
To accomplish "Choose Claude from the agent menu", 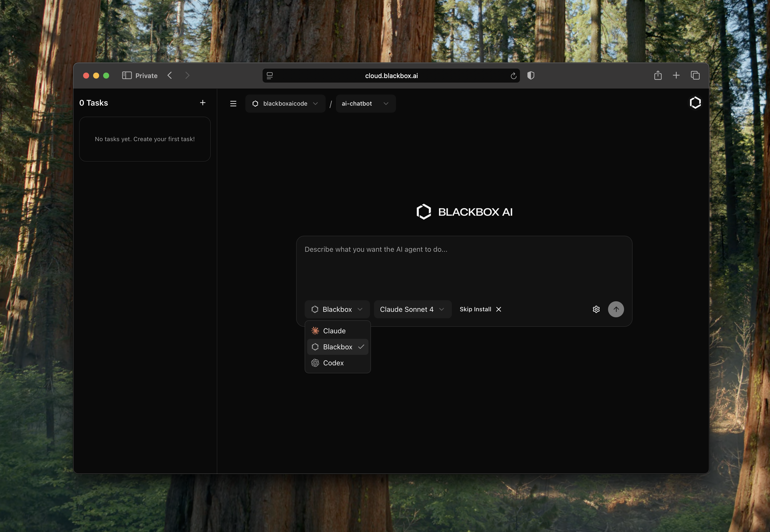I will (334, 331).
